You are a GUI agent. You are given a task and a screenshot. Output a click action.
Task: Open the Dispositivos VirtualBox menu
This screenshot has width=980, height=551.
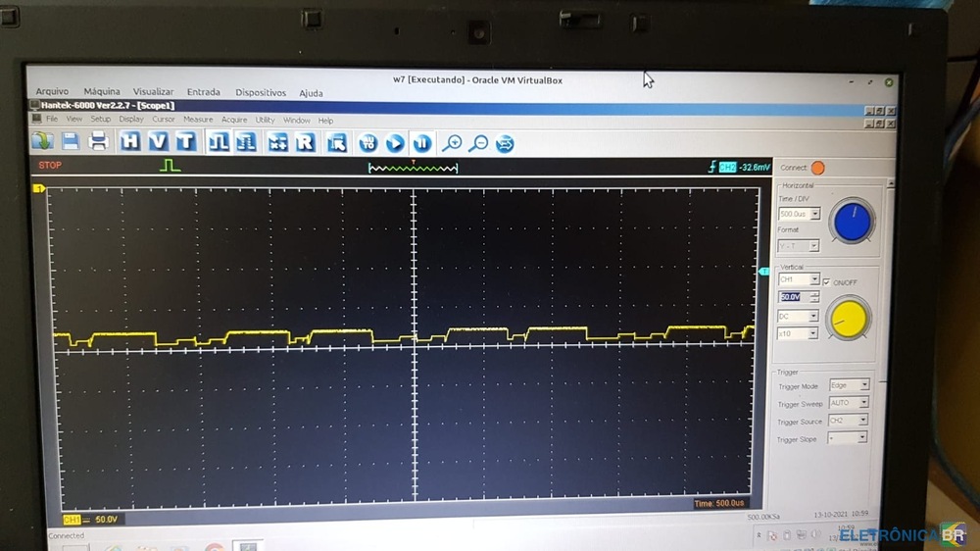click(261, 92)
